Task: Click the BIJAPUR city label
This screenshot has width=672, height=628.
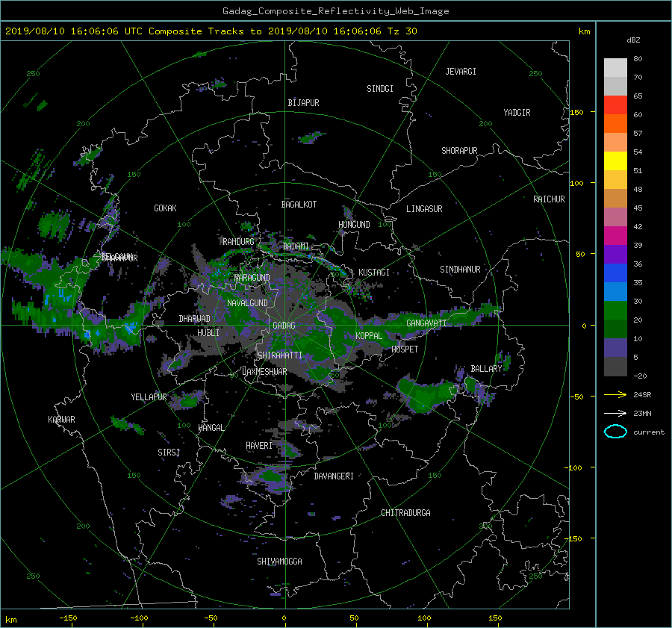Action: 303,103
